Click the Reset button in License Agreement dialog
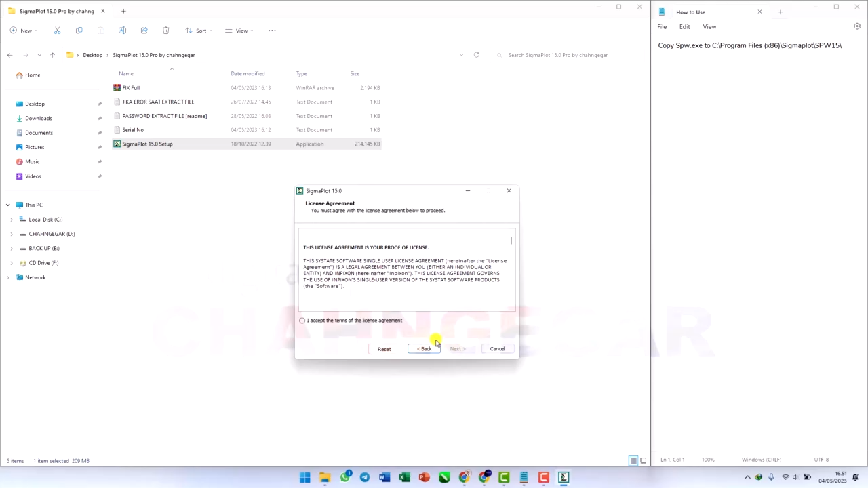 pyautogui.click(x=384, y=348)
